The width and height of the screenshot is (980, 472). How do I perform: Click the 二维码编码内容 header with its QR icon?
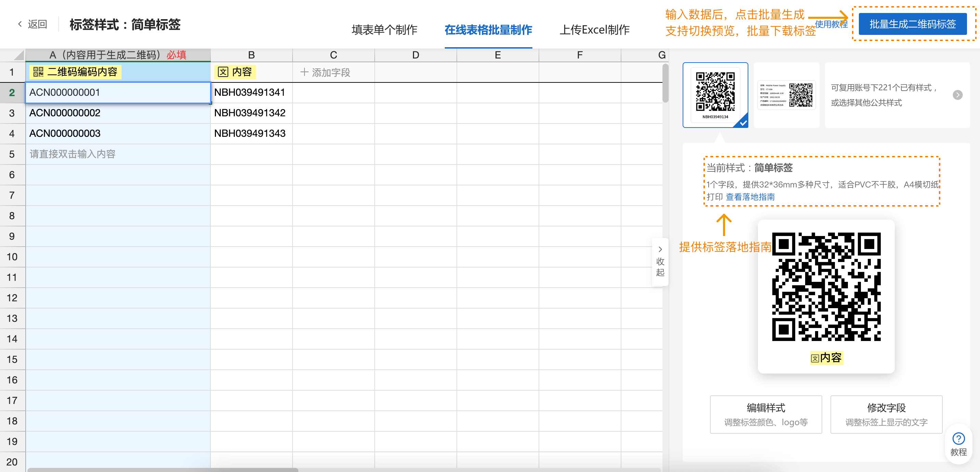(x=75, y=72)
